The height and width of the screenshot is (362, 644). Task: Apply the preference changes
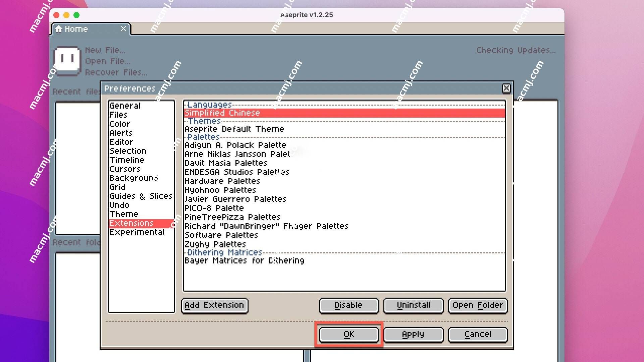[413, 334]
